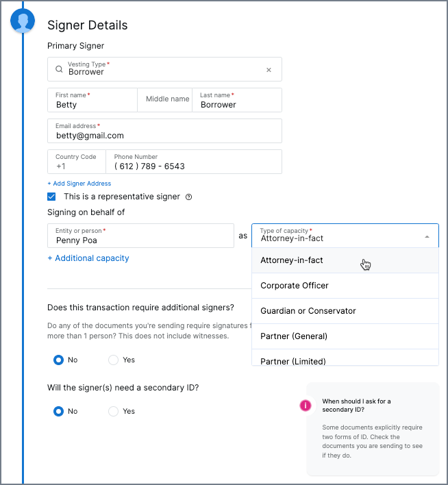The width and height of the screenshot is (448, 485).
Task: Choose Partner (General) capacity option
Action: 345,336
